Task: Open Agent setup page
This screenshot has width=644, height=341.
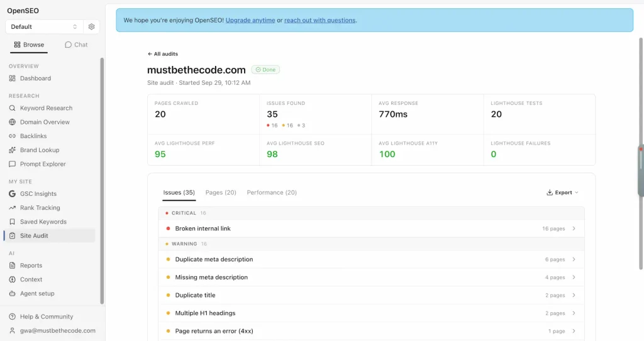Action: (x=37, y=293)
